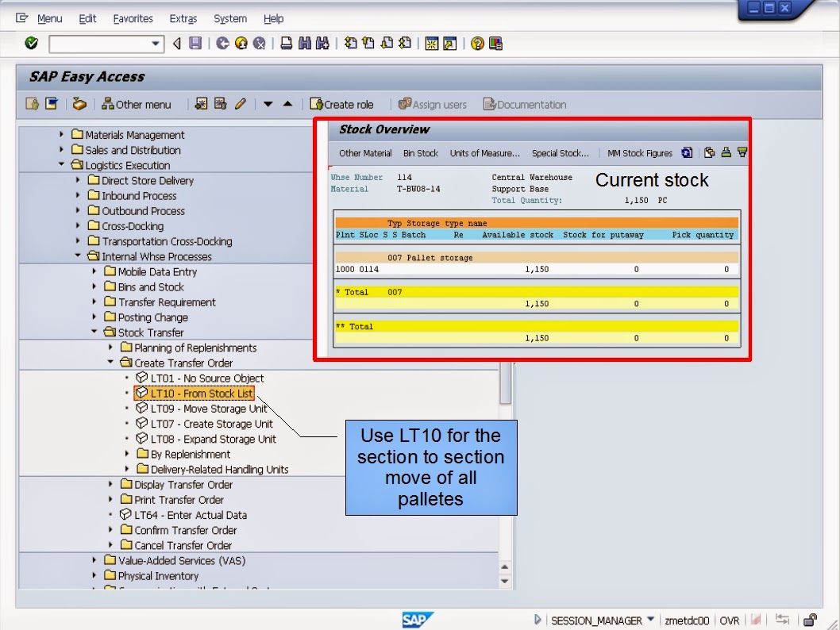Click the Save disk icon
The height and width of the screenshot is (630, 840).
click(x=195, y=44)
